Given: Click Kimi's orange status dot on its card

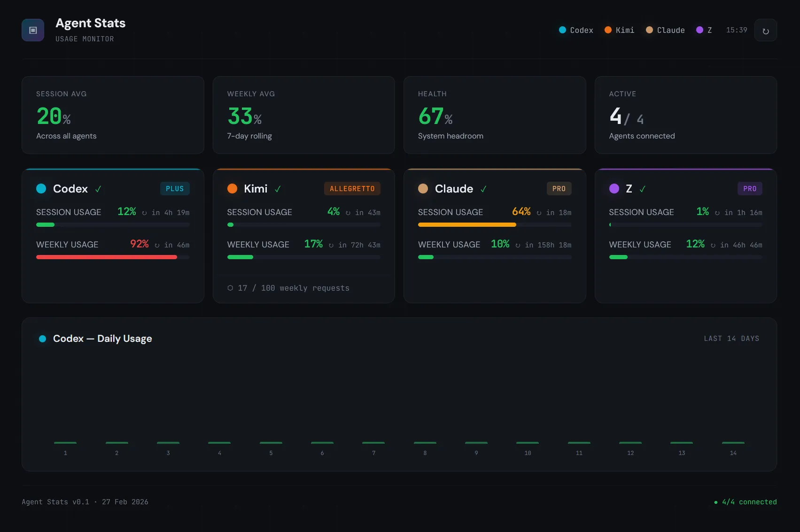Looking at the screenshot, I should (x=232, y=188).
